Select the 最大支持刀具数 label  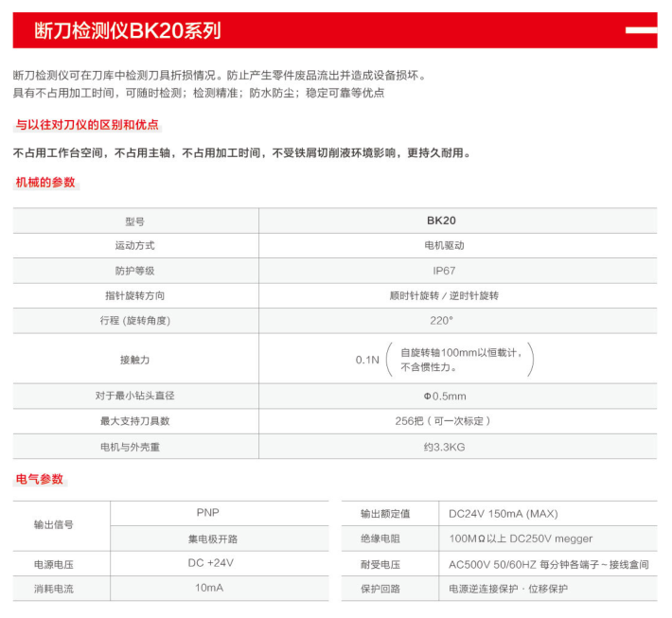[x=135, y=421]
